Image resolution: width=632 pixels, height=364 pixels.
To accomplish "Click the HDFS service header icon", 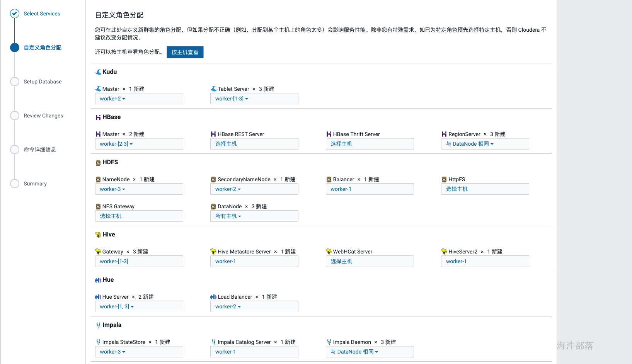I will point(98,163).
